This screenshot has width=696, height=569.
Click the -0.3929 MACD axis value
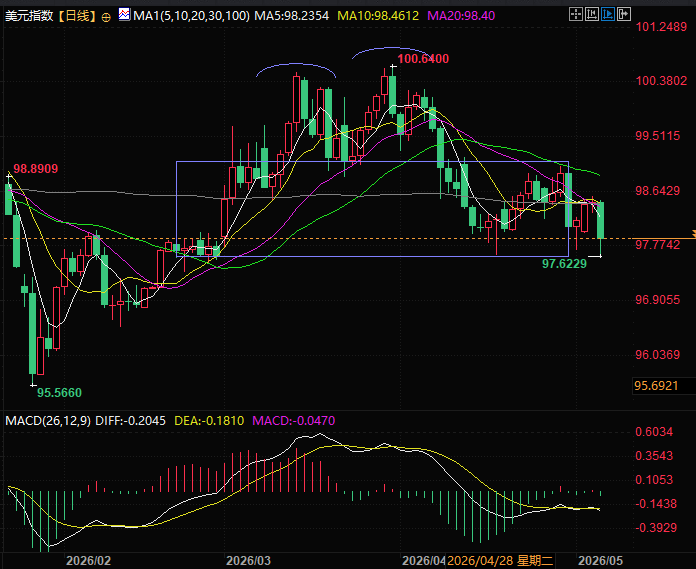[x=656, y=528]
